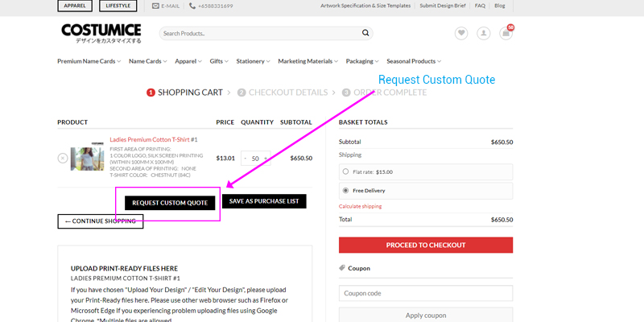Open the shopping basket icon

506,33
